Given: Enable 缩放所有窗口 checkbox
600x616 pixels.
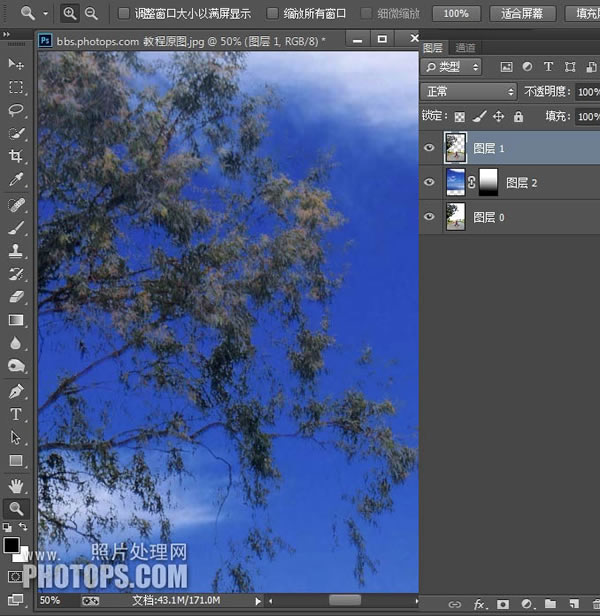Looking at the screenshot, I should point(272,14).
